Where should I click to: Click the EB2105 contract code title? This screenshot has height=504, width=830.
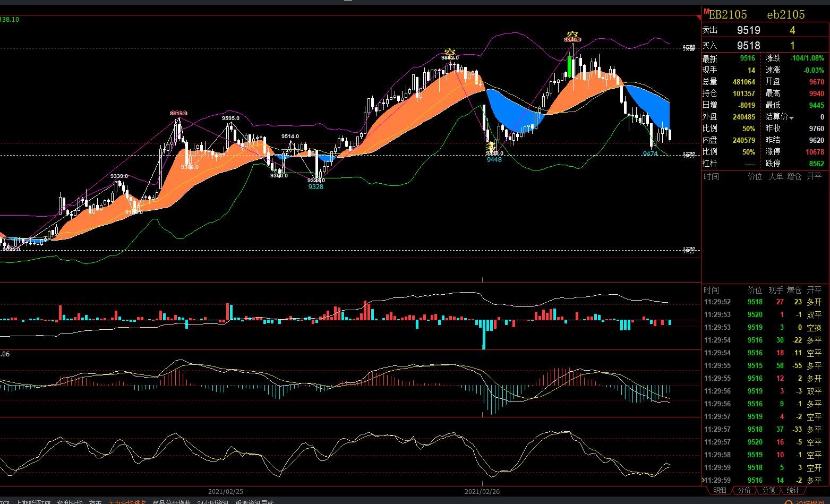click(x=728, y=15)
